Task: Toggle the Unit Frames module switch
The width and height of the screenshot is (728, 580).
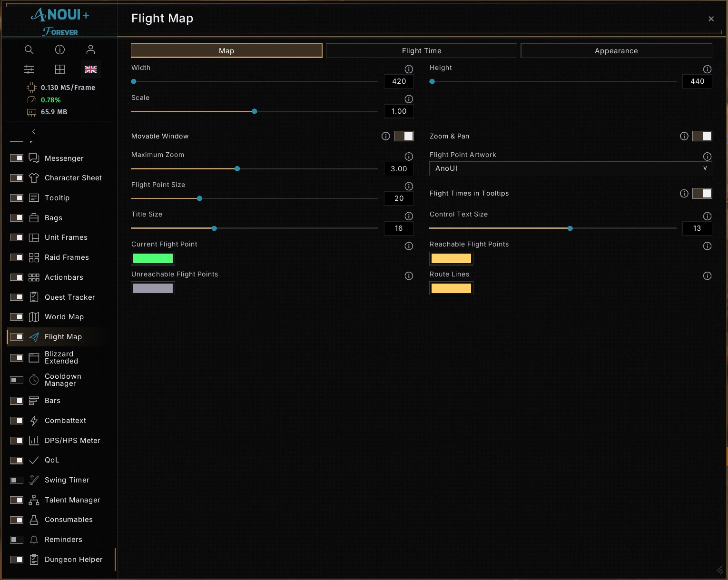Action: [x=17, y=237]
